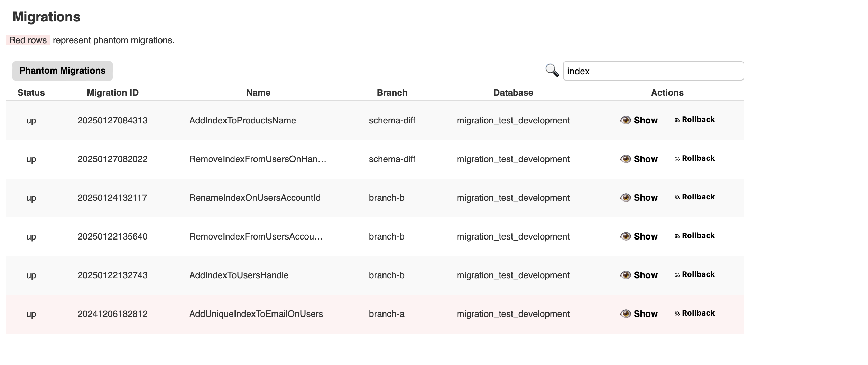Rollback the branch-a phantom migration
This screenshot has height=365, width=868.
[695, 313]
